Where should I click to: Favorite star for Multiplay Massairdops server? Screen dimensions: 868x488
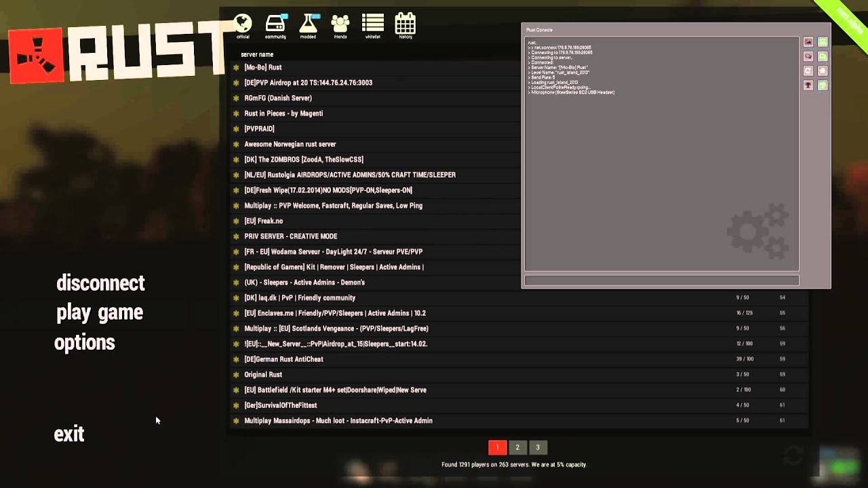pyautogui.click(x=236, y=421)
